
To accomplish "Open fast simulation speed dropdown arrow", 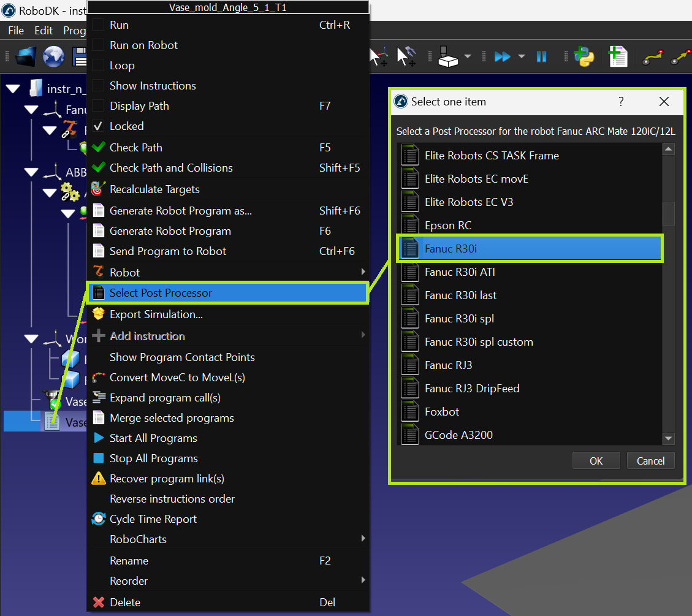I will [521, 56].
